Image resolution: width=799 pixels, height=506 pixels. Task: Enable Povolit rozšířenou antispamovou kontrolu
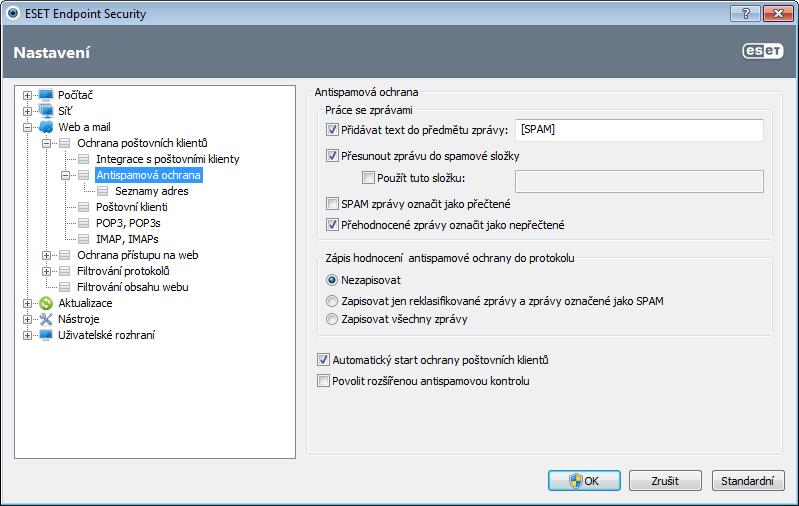click(x=323, y=381)
